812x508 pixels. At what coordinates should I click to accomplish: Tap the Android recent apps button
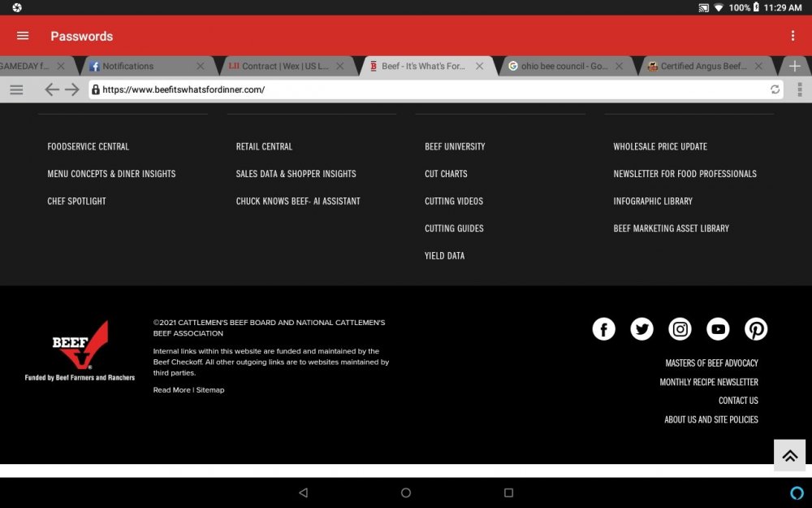pos(508,493)
